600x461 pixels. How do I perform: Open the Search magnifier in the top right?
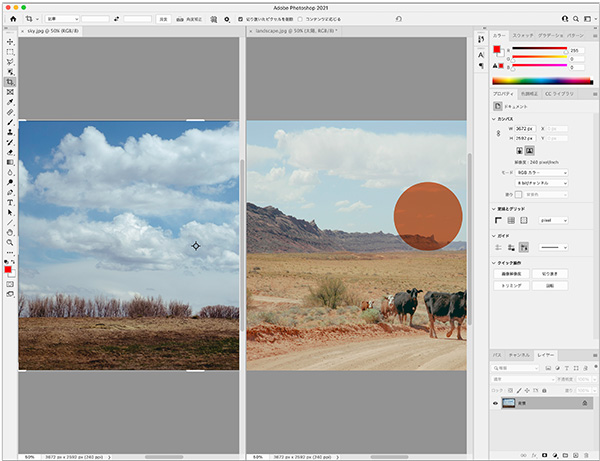[576, 19]
